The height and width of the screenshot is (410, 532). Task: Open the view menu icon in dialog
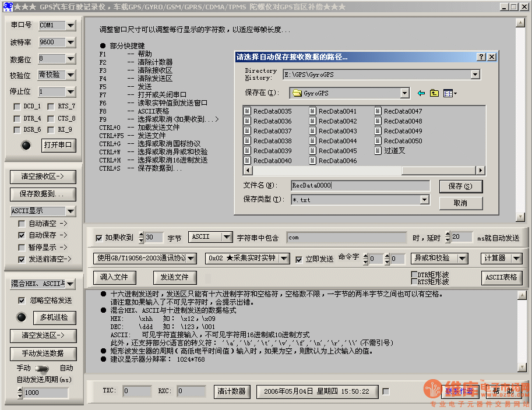[x=449, y=93]
